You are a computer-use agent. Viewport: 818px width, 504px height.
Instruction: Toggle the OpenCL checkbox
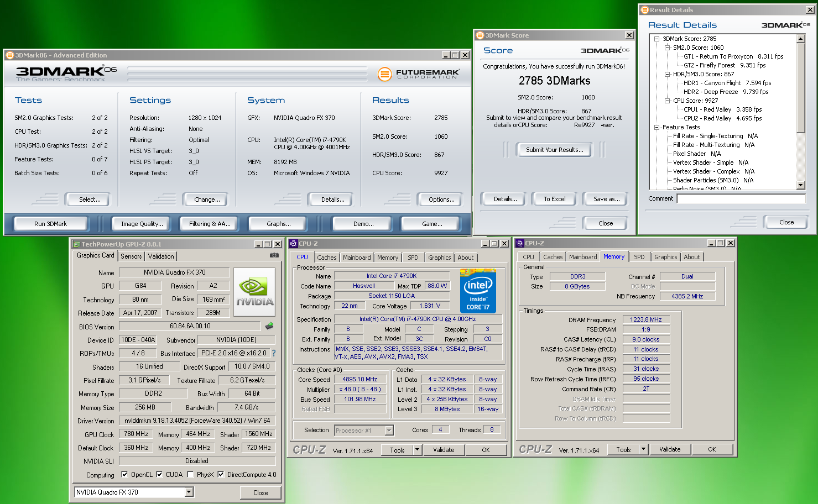click(124, 474)
